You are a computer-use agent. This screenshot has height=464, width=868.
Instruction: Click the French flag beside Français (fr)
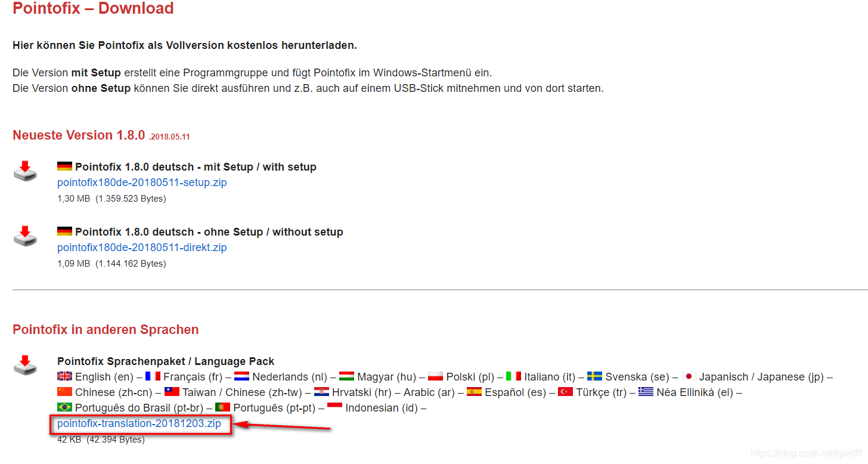point(153,376)
